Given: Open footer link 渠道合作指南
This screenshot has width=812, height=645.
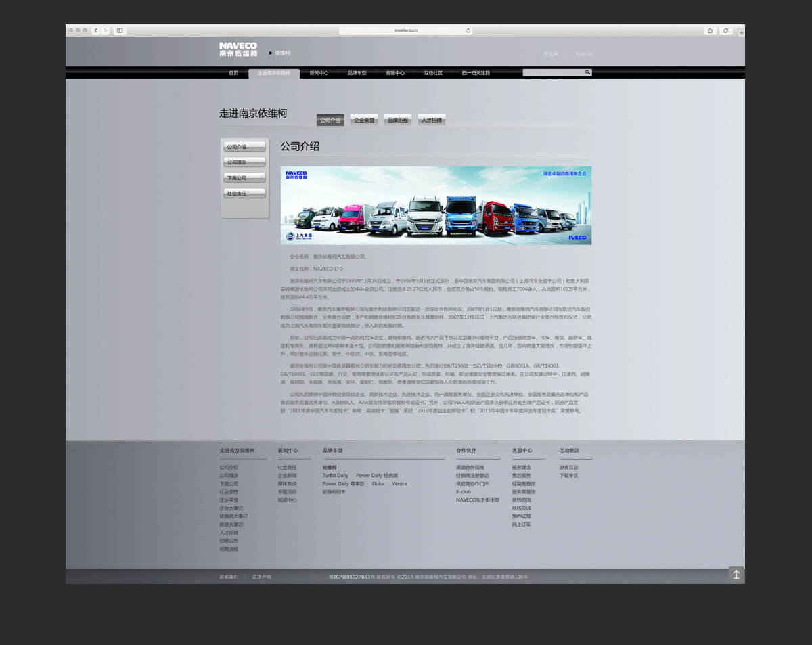Looking at the screenshot, I should pyautogui.click(x=470, y=468).
